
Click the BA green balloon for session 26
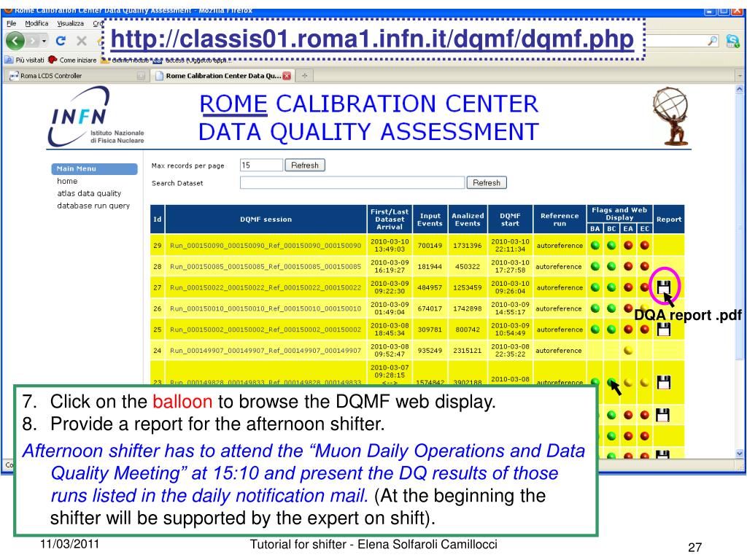[x=595, y=308]
